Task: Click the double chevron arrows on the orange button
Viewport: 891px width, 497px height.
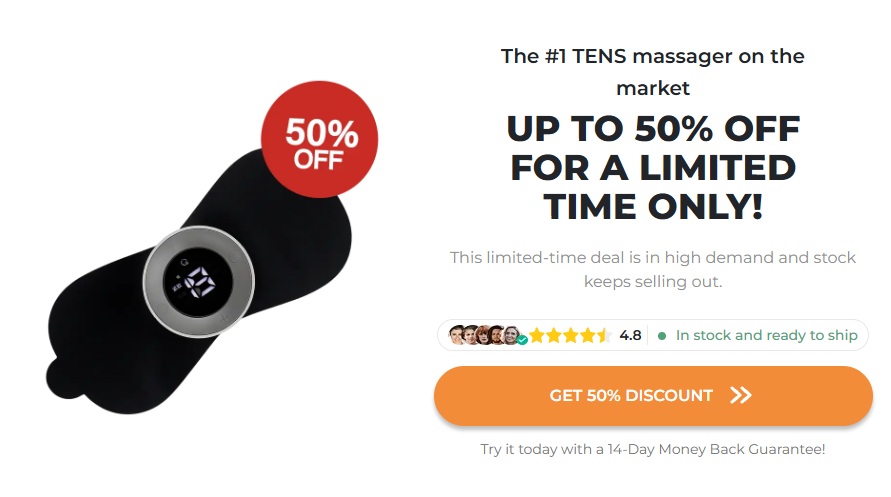Action: (741, 395)
